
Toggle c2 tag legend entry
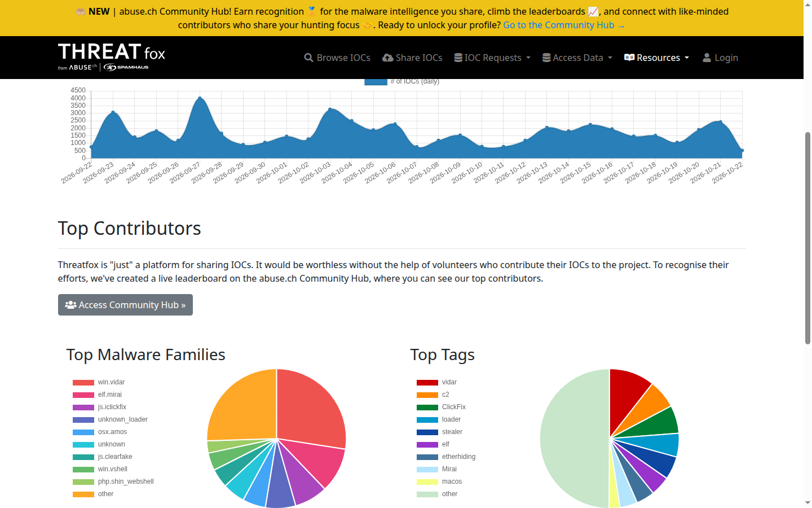433,395
